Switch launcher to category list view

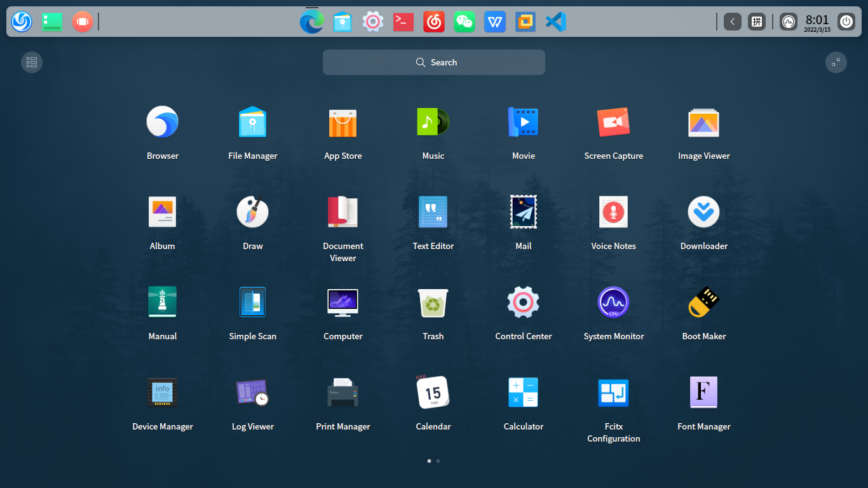pos(32,62)
